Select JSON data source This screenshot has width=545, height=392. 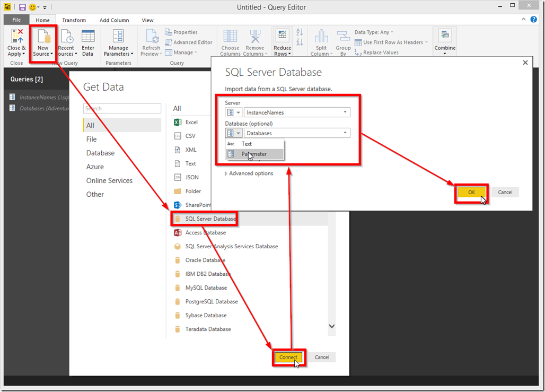tap(186, 177)
